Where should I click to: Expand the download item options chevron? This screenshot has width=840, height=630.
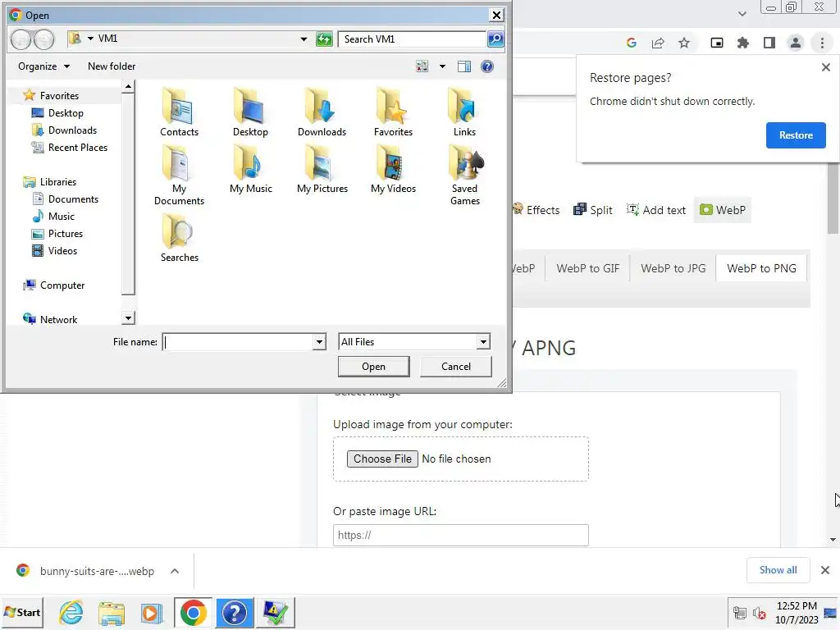(175, 571)
